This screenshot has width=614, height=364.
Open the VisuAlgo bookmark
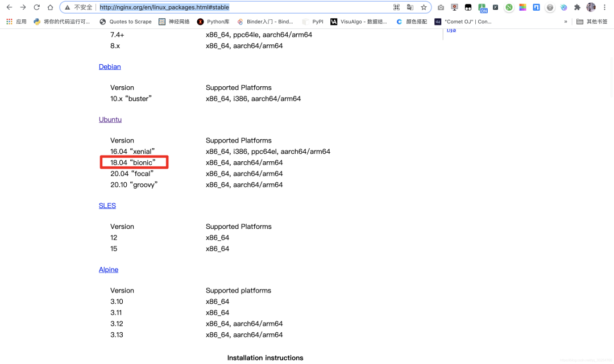[359, 22]
